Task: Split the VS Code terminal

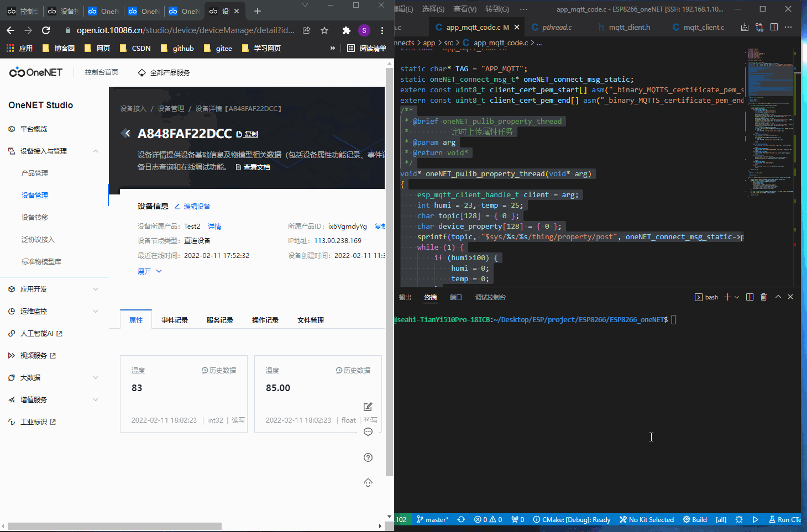Action: tap(750, 297)
